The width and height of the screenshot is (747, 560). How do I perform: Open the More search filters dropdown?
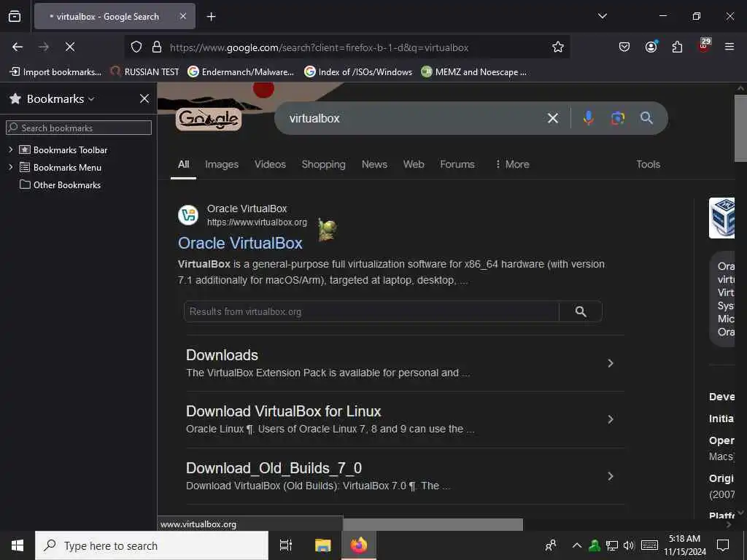pyautogui.click(x=512, y=164)
